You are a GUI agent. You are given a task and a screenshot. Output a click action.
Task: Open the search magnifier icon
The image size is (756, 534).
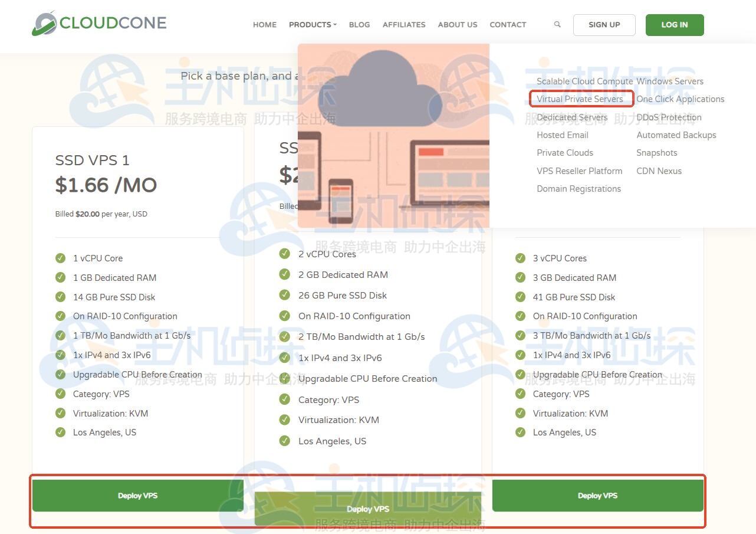(x=557, y=25)
